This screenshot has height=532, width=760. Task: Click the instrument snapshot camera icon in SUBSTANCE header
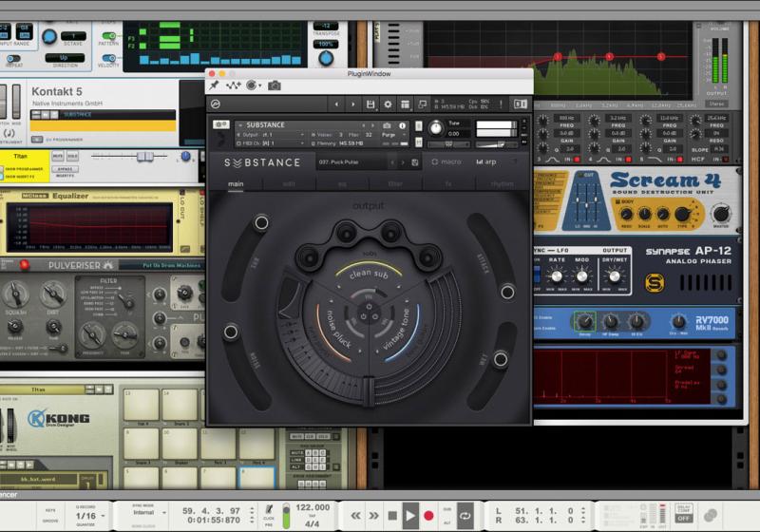(387, 125)
